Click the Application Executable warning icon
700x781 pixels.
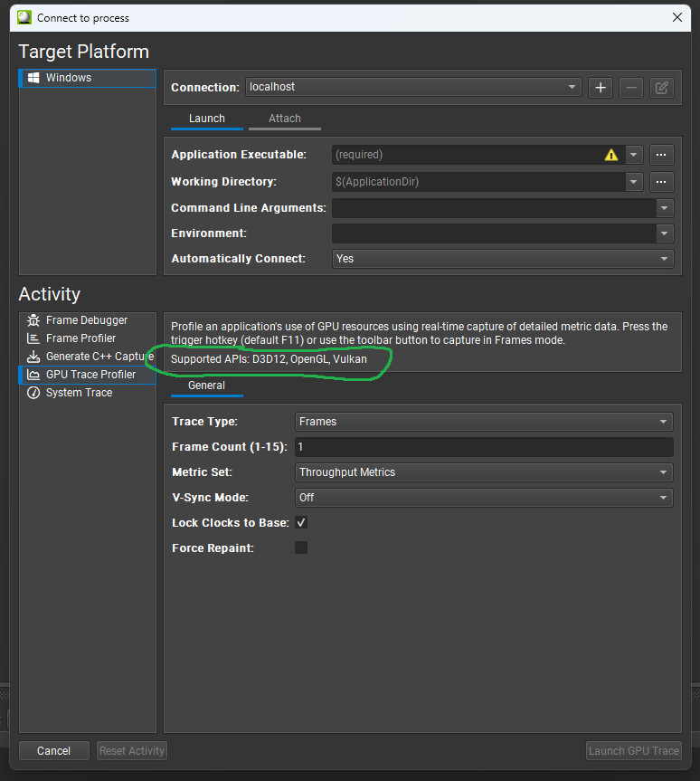coord(611,155)
